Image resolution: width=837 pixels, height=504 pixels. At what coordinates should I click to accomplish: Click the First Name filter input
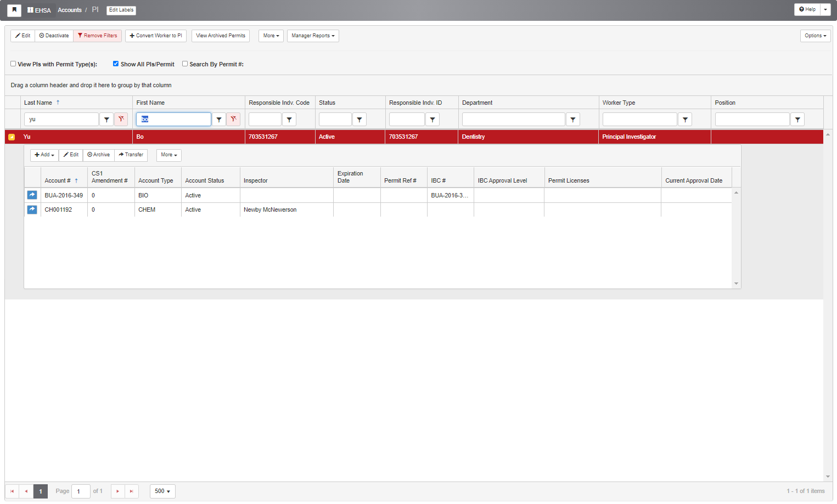173,120
